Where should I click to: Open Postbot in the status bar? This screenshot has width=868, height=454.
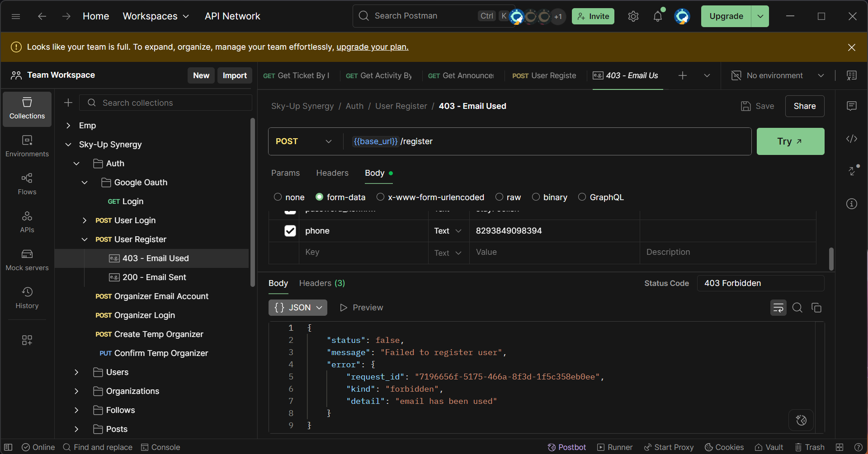pos(567,447)
